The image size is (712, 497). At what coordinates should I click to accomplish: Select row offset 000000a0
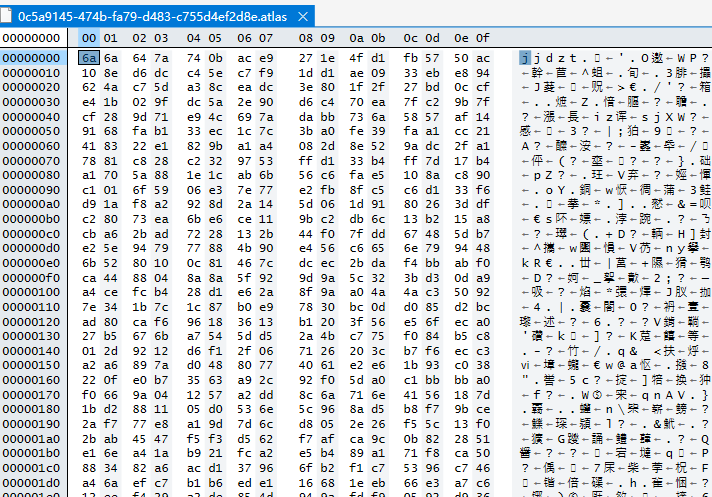31,204
